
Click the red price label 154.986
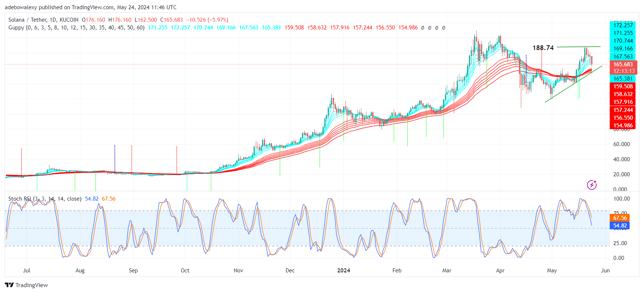[623, 126]
